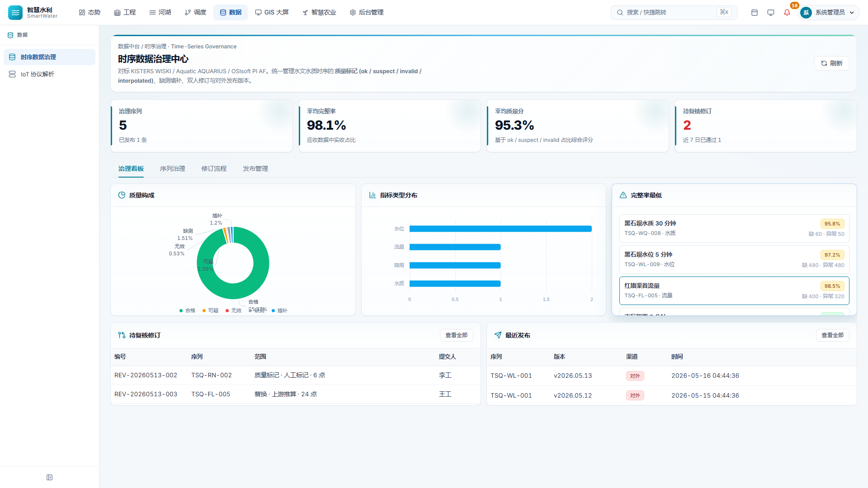This screenshot has height=488, width=868.
Task: Click 查看全部 in the 最近发布 panel
Action: 833,335
